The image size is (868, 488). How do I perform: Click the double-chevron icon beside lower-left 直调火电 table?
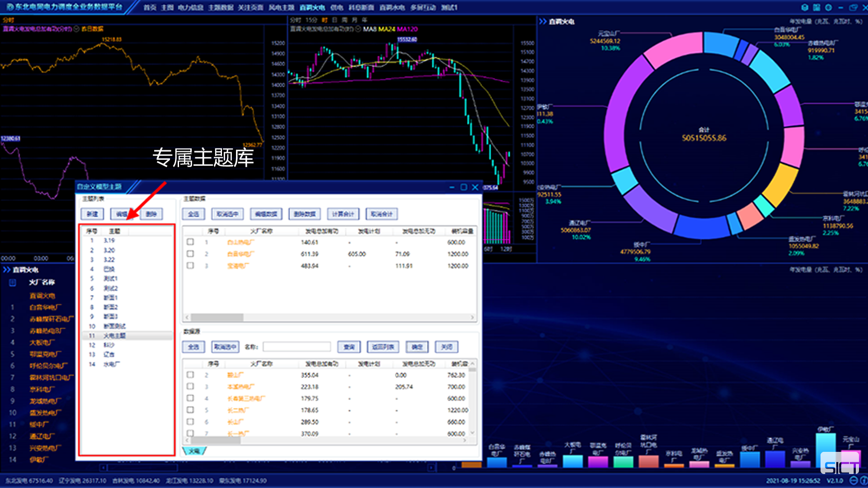[x=6, y=270]
